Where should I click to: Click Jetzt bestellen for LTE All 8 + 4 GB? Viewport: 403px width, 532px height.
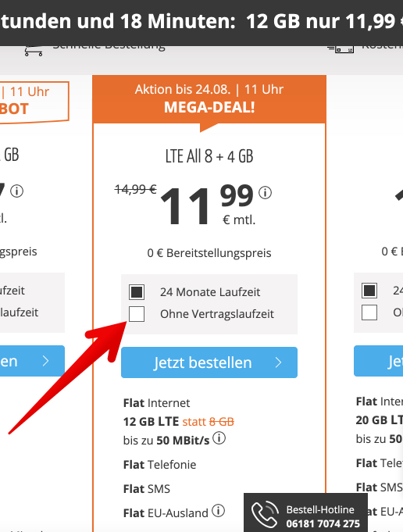tap(209, 362)
